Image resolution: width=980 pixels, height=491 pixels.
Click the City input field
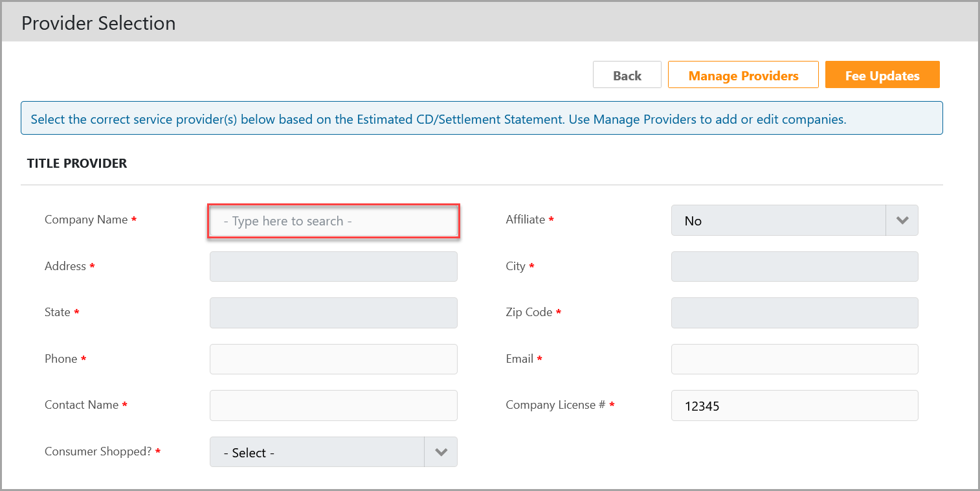pos(794,266)
